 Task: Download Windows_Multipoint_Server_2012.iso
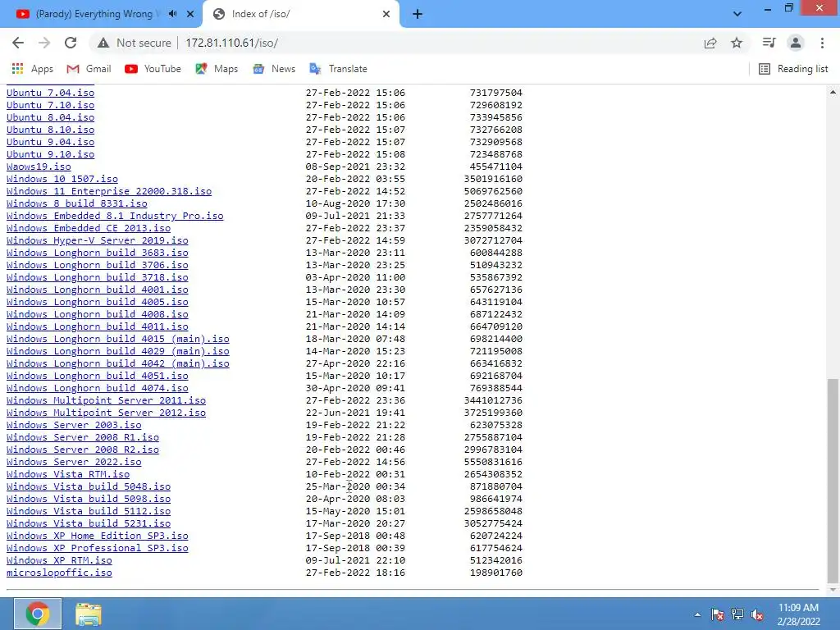[x=106, y=413]
